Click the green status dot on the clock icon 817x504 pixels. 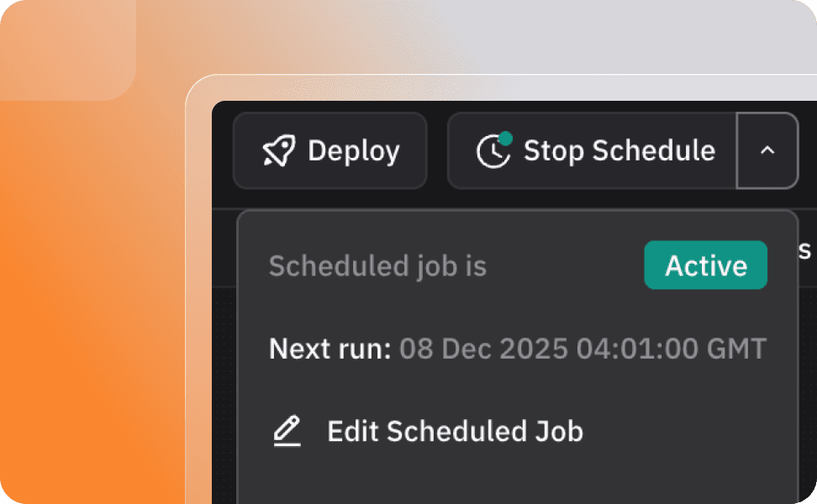pos(505,137)
